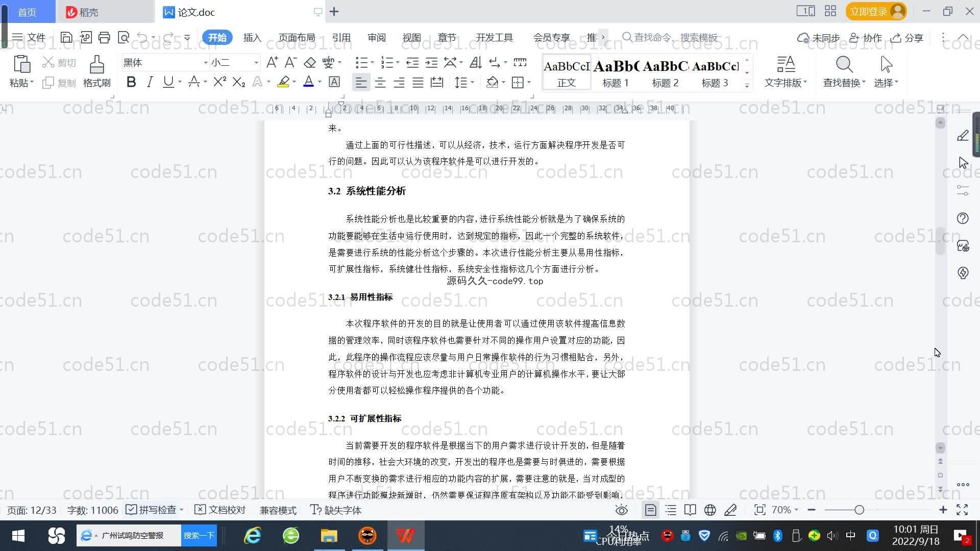Click the vertical scrollbar thumb
980x551 pixels.
click(x=940, y=241)
